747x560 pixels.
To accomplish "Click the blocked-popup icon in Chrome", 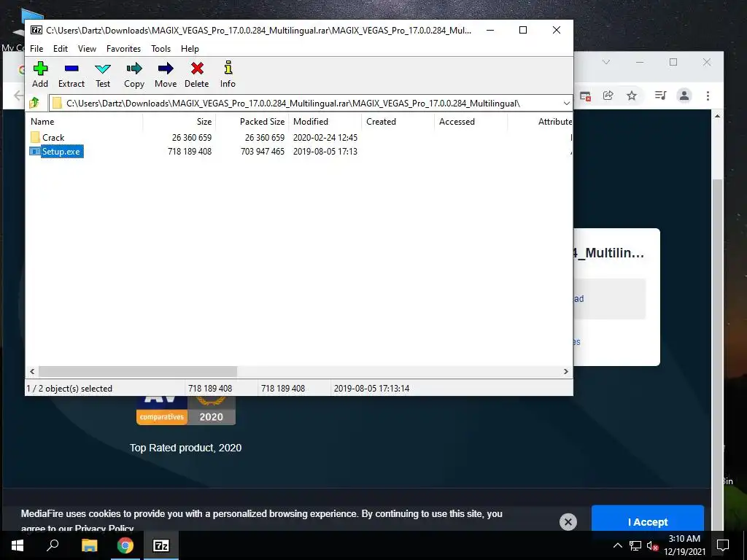I will point(585,96).
